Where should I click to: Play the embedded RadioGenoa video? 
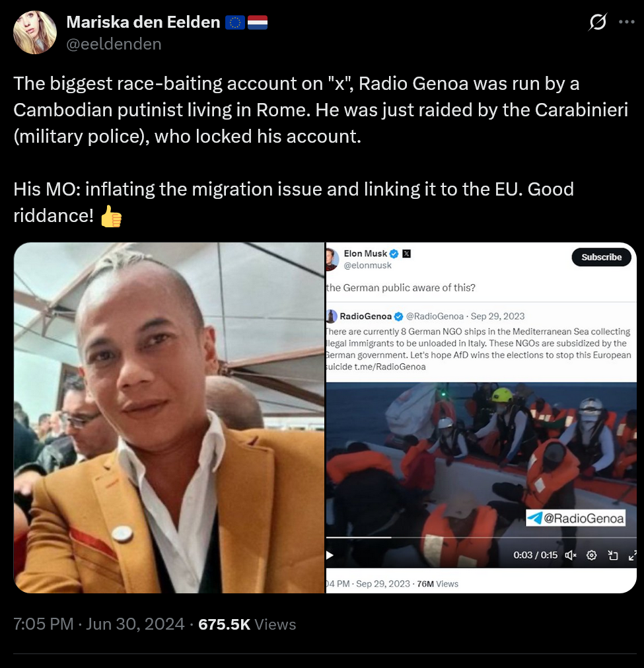coord(330,555)
